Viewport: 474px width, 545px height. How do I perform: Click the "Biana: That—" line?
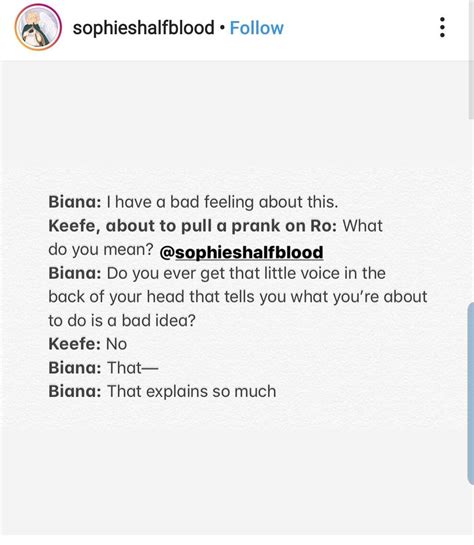[103, 368]
